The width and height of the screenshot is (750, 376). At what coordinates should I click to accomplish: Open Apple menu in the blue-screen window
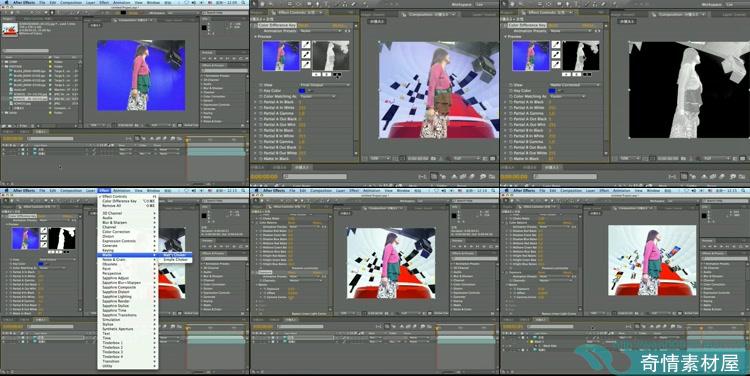6,3
